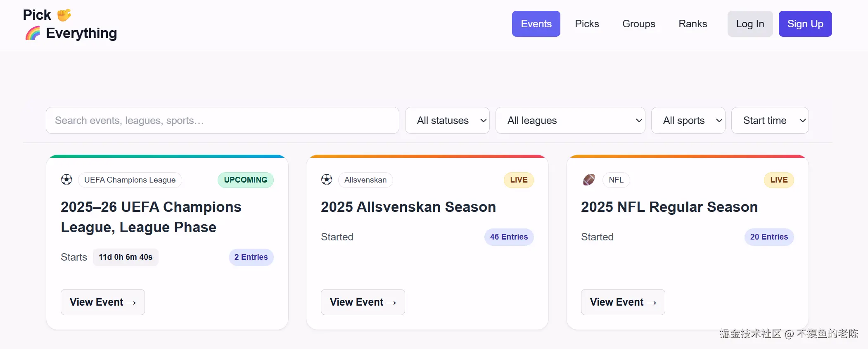Go to the Events tab
The width and height of the screenshot is (868, 349).
(536, 24)
